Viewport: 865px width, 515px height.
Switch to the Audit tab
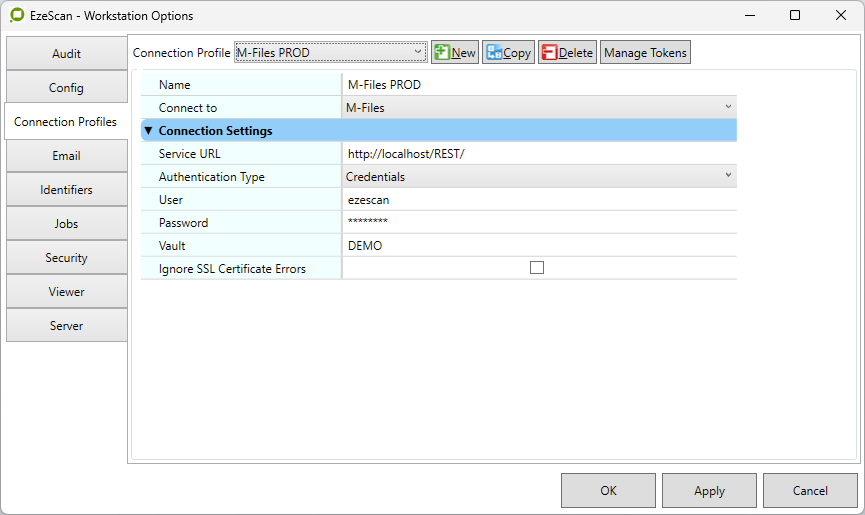[66, 54]
